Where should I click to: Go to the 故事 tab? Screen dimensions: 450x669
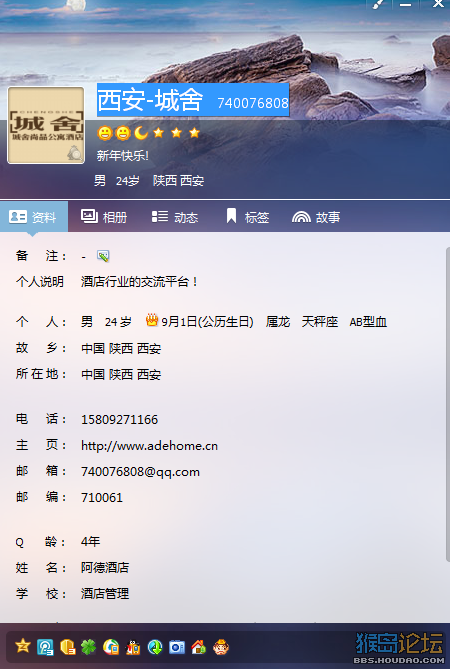click(316, 217)
